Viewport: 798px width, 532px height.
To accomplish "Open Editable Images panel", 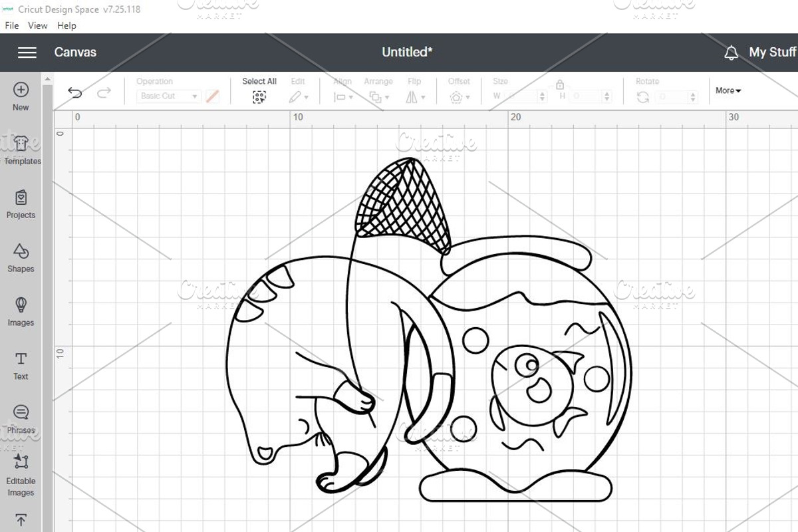I will point(21,476).
